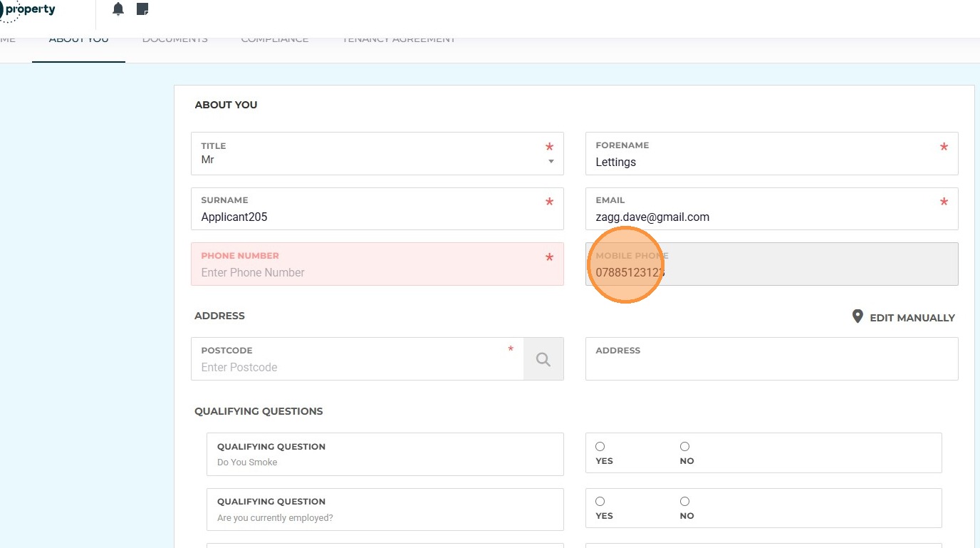The height and width of the screenshot is (548, 980).
Task: Click the notification bell icon
Action: 118,9
